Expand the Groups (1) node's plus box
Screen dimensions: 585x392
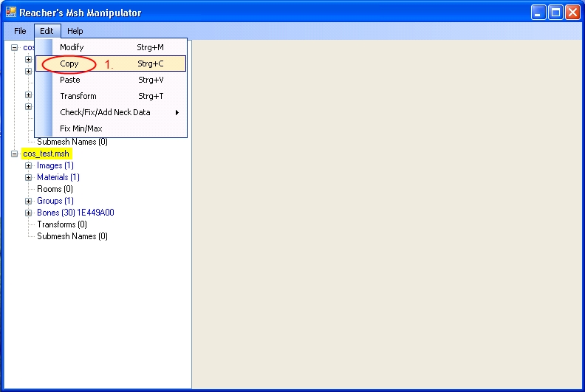29,201
